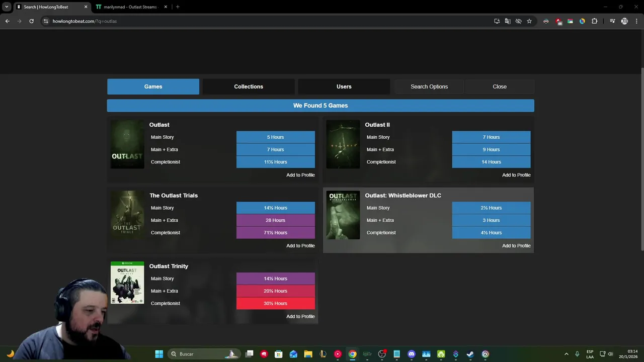644x362 pixels.
Task: Close the HowLongToBeat tab
Action: 86,7
